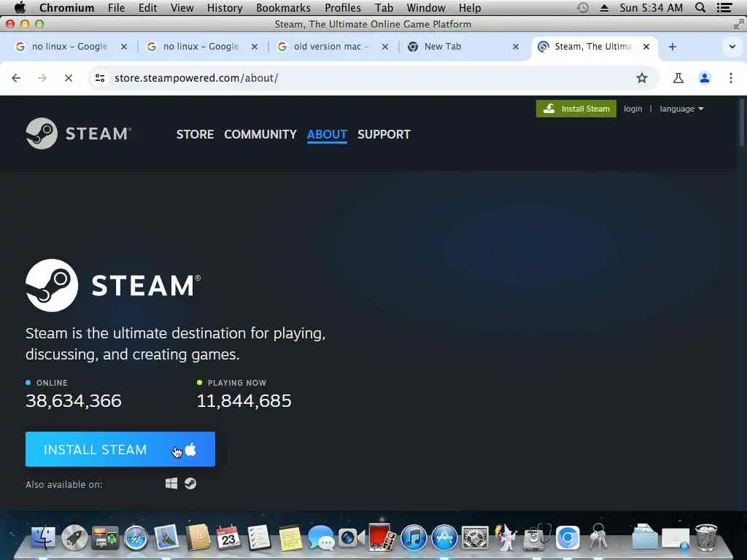Open the App Store from the dock

(x=444, y=538)
